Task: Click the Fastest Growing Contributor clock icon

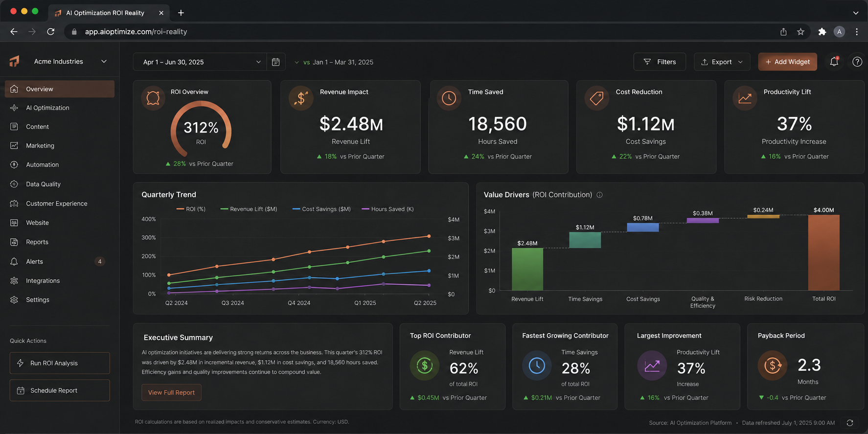Action: point(537,365)
